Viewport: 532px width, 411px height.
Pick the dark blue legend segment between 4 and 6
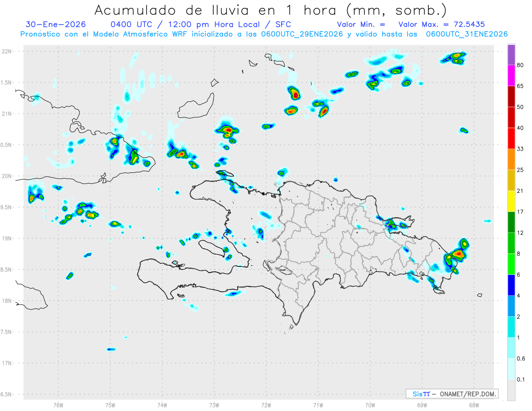click(511, 285)
